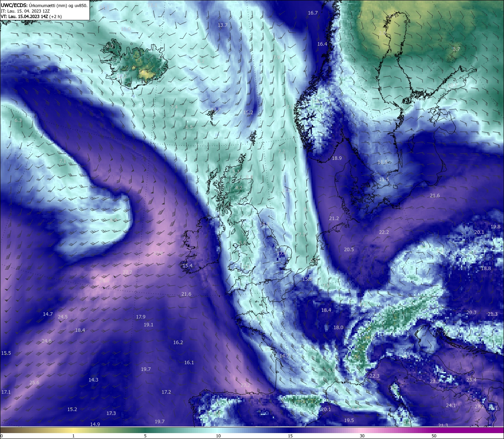The width and height of the screenshot is (504, 439).
Task: Click the 23.4 value on the map
Action: pyautogui.click(x=471, y=380)
